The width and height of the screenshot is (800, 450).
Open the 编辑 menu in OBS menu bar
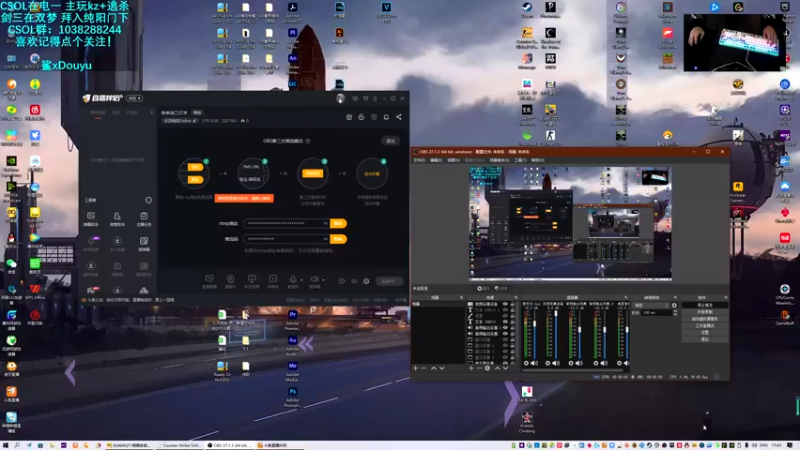(436, 160)
